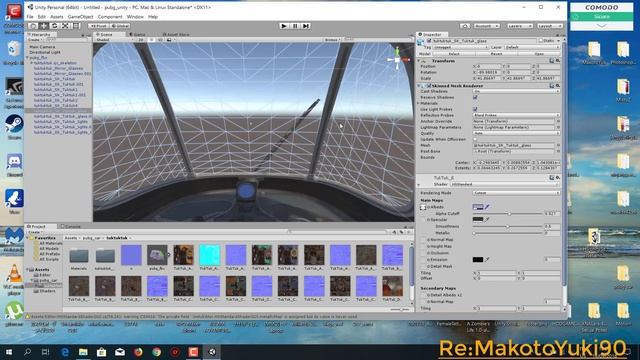
Task: Open the Quality dropdown
Action: (516, 133)
